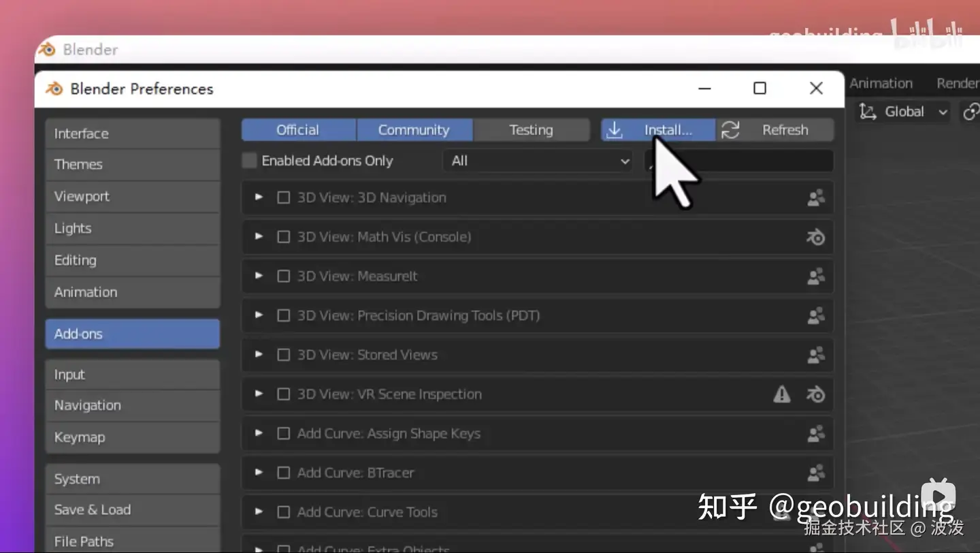Toggle the Official add-ons filter
This screenshot has height=553, width=980.
[x=298, y=130]
